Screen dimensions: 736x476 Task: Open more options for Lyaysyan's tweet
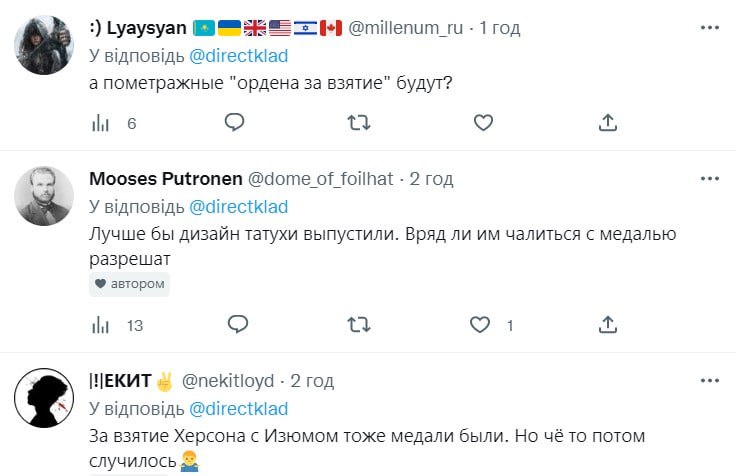coord(710,26)
